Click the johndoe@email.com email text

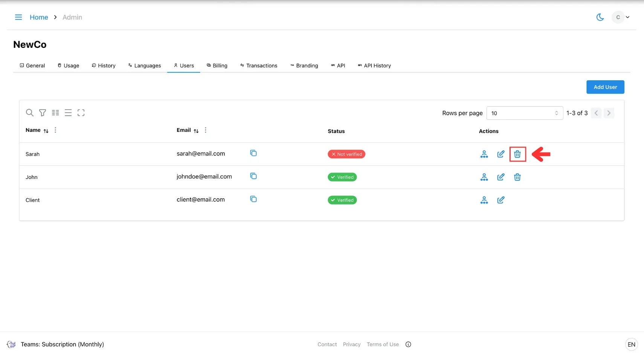click(204, 176)
